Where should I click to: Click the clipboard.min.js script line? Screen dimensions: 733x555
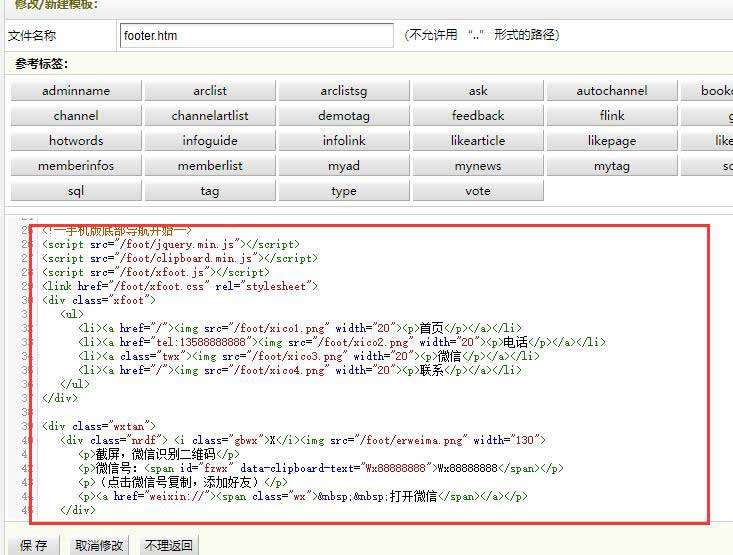coord(180,258)
